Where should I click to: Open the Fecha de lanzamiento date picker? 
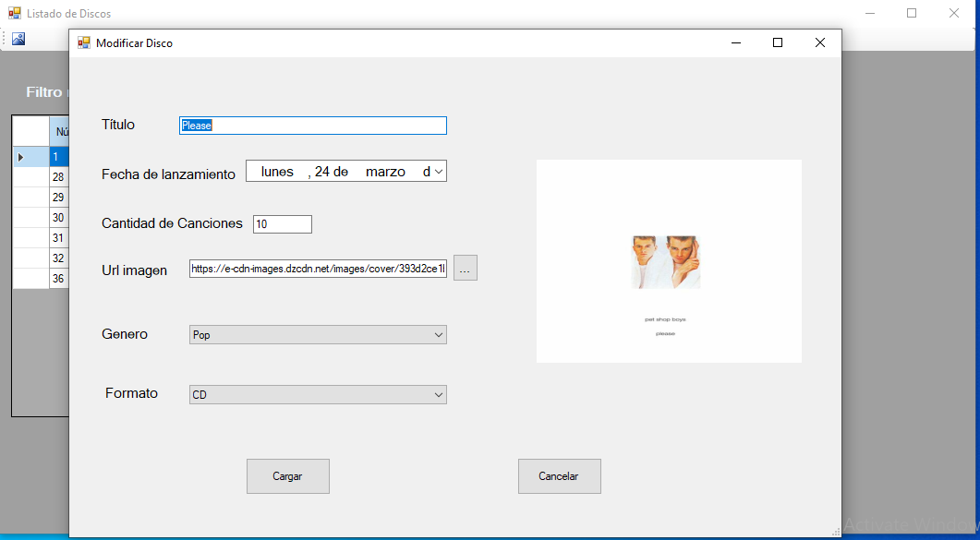438,172
